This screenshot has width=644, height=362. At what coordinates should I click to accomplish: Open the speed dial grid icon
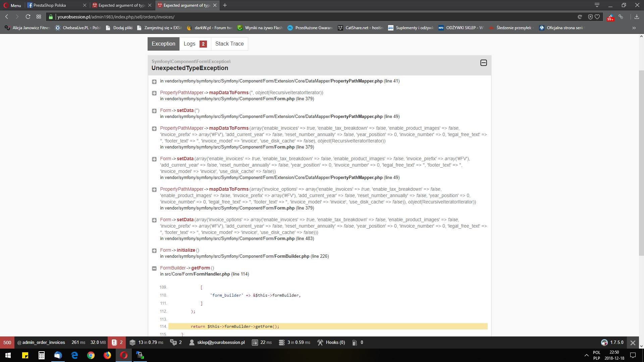pos(39,17)
